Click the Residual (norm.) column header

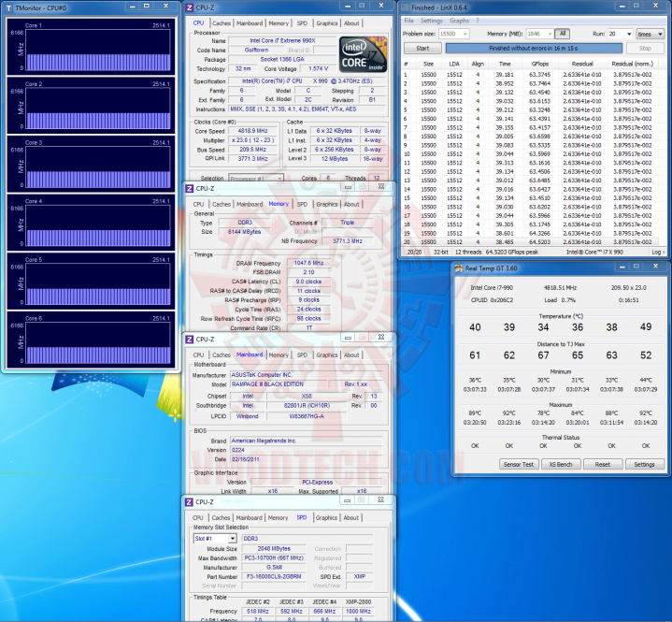[633, 64]
